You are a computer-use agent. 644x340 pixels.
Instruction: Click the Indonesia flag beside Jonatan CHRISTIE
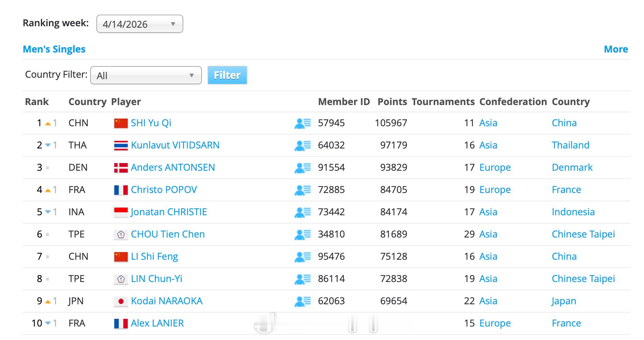[121, 212]
